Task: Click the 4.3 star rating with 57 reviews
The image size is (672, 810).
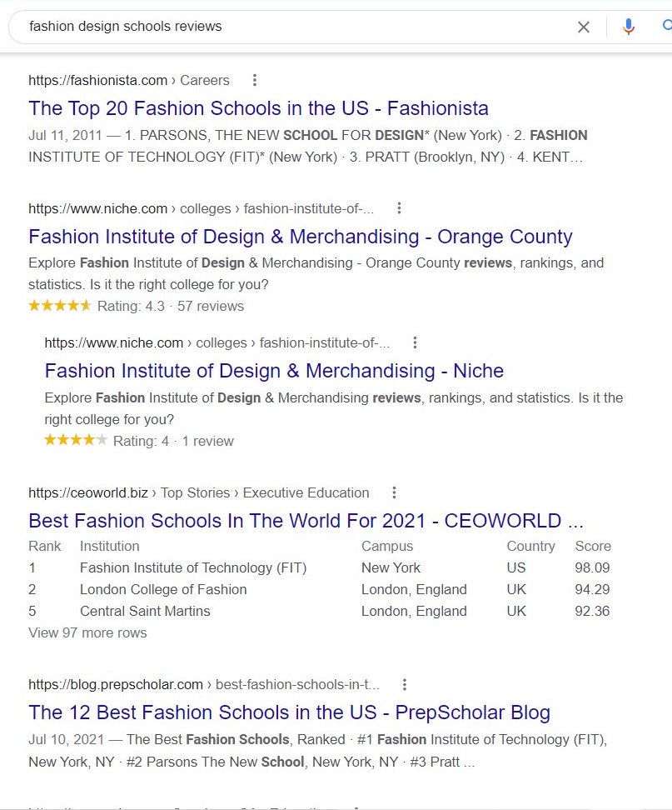Action: [x=137, y=306]
